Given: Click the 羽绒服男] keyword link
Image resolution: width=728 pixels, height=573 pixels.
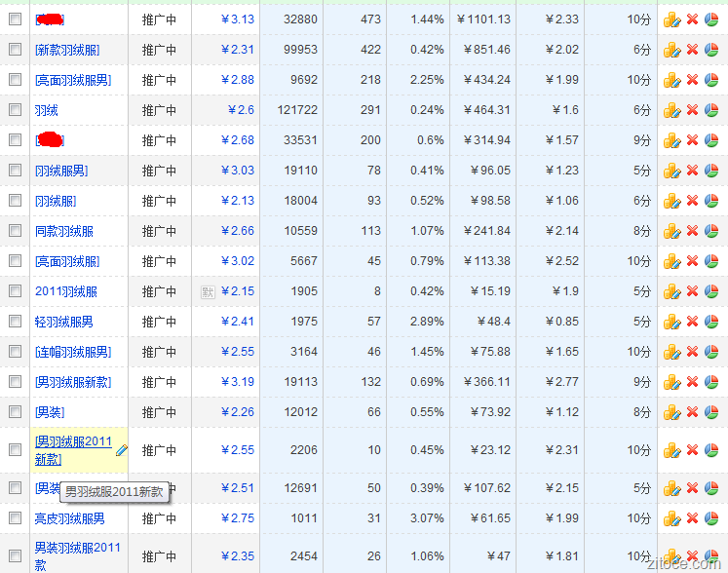Looking at the screenshot, I should pos(60,171).
